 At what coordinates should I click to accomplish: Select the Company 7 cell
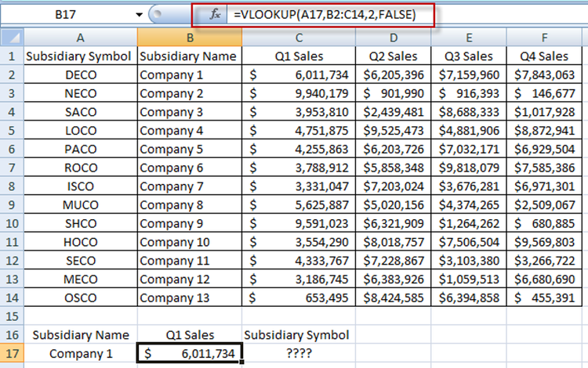189,186
